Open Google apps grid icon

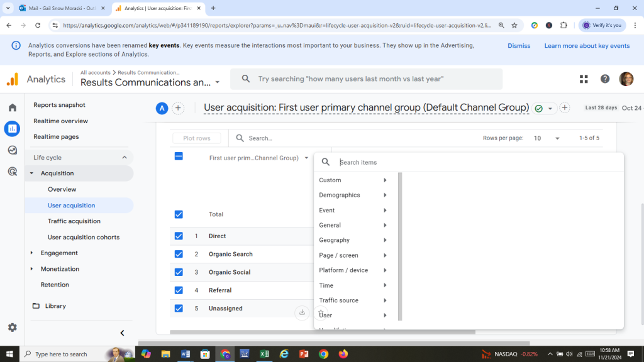584,79
